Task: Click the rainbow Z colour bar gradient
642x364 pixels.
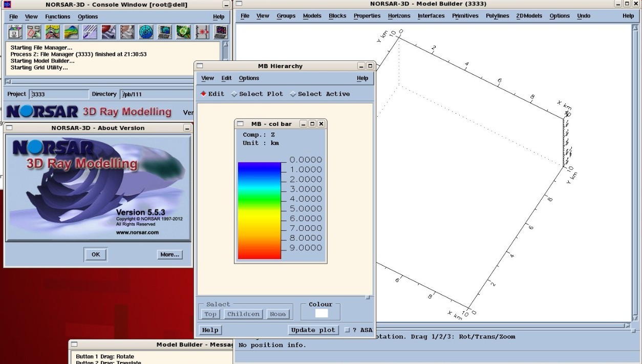Action: click(x=260, y=210)
